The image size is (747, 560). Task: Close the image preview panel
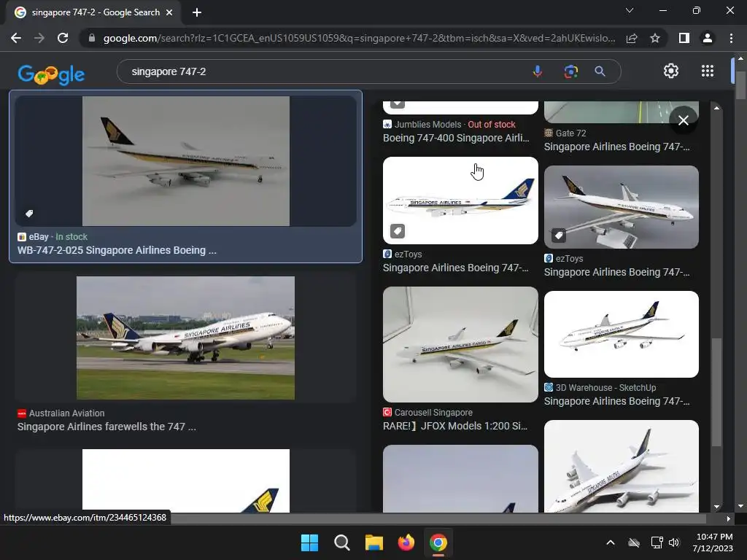pyautogui.click(x=683, y=120)
